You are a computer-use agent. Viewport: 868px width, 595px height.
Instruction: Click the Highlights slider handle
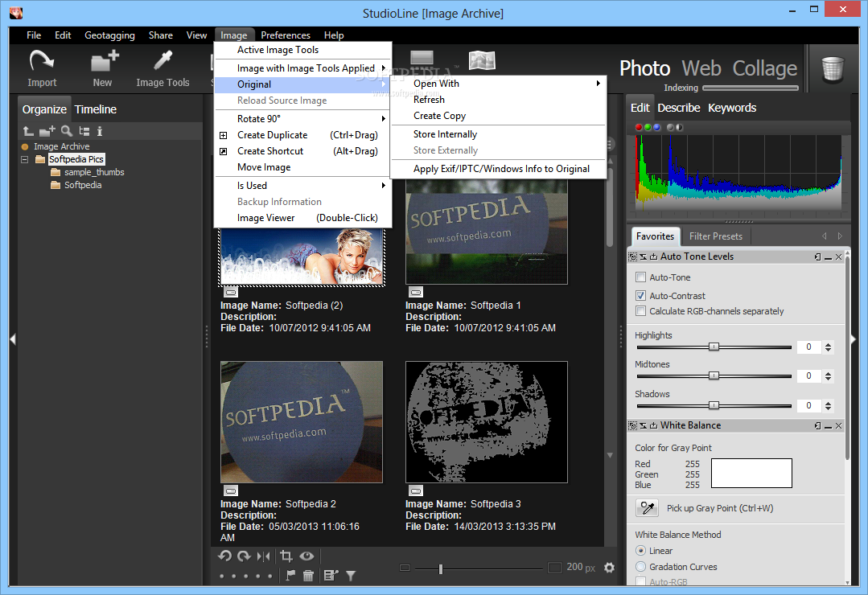pyautogui.click(x=714, y=347)
